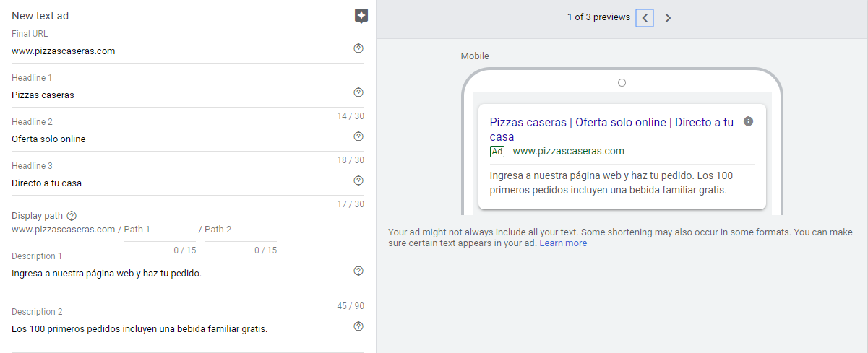Click info icon in mobile ad preview
Image resolution: width=868 pixels, height=353 pixels.
point(748,121)
